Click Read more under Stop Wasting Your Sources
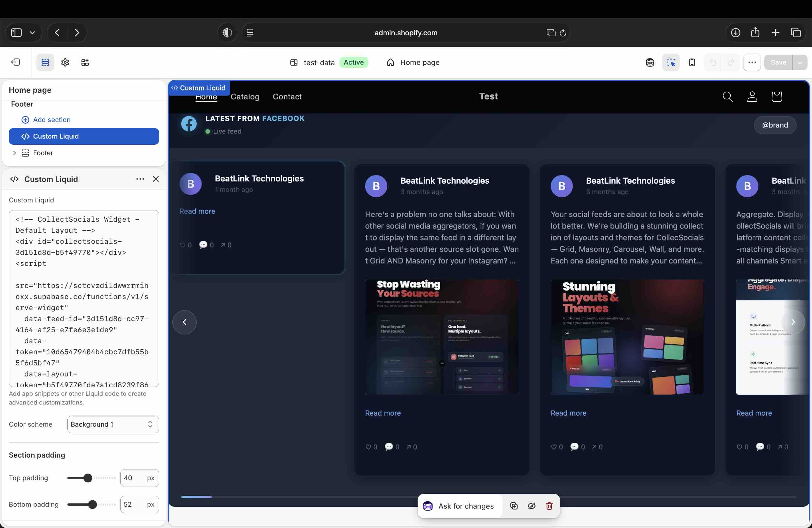This screenshot has height=528, width=812. [x=383, y=413]
